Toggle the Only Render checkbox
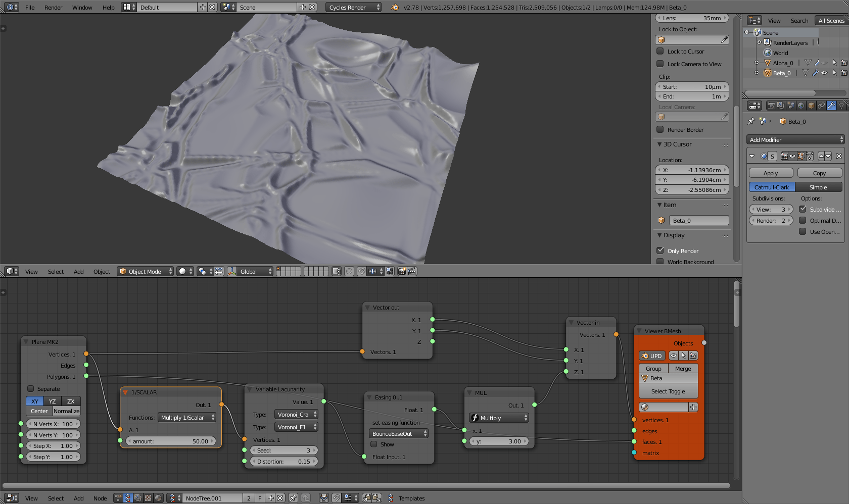 (660, 250)
